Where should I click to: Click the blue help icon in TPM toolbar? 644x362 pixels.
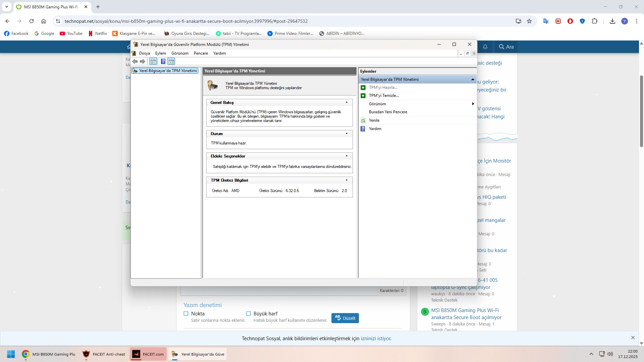pos(163,61)
